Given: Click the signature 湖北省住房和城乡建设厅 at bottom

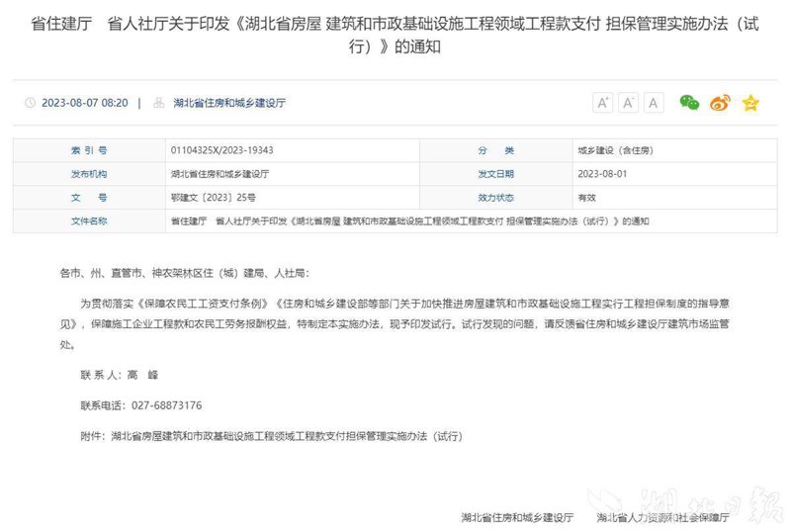Looking at the screenshot, I should pos(517,517).
